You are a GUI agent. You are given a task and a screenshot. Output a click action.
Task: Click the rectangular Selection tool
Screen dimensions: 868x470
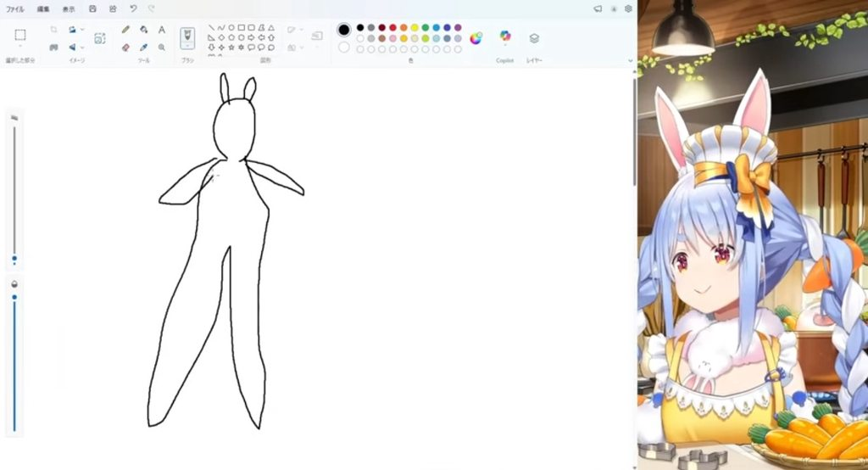point(20,35)
